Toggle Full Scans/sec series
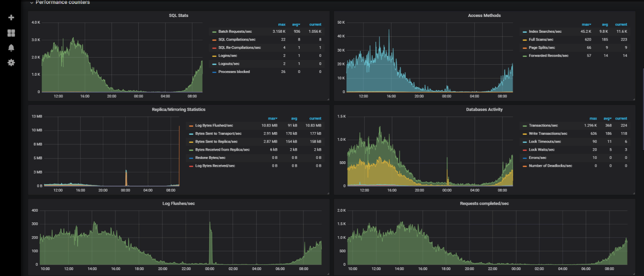 (x=541, y=39)
